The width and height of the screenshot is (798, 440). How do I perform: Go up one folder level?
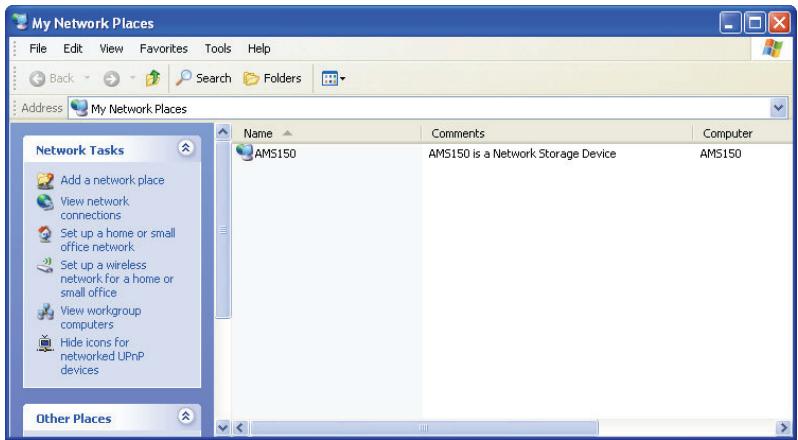click(x=153, y=78)
